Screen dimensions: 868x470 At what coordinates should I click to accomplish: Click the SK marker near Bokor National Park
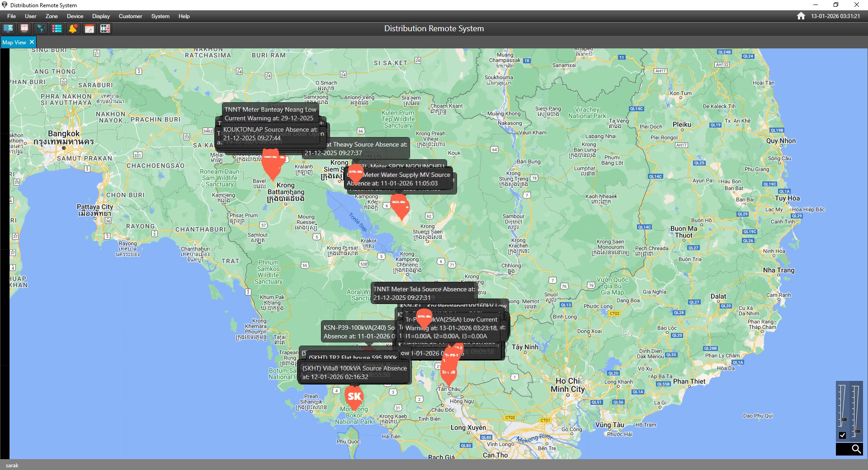coord(354,396)
